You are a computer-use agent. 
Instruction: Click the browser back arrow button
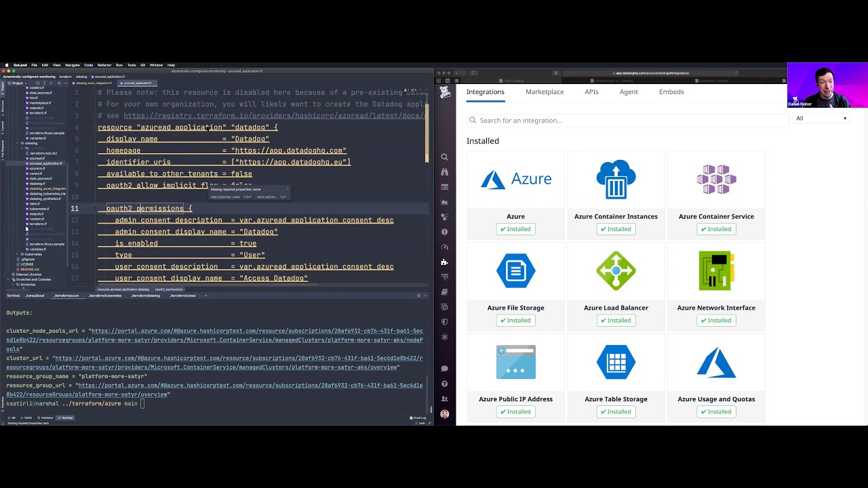[x=456, y=73]
